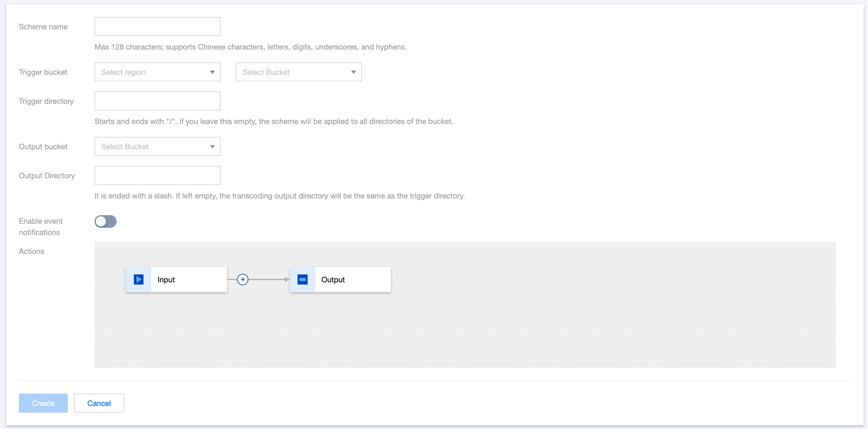Focus the Scheme name input field

[157, 26]
